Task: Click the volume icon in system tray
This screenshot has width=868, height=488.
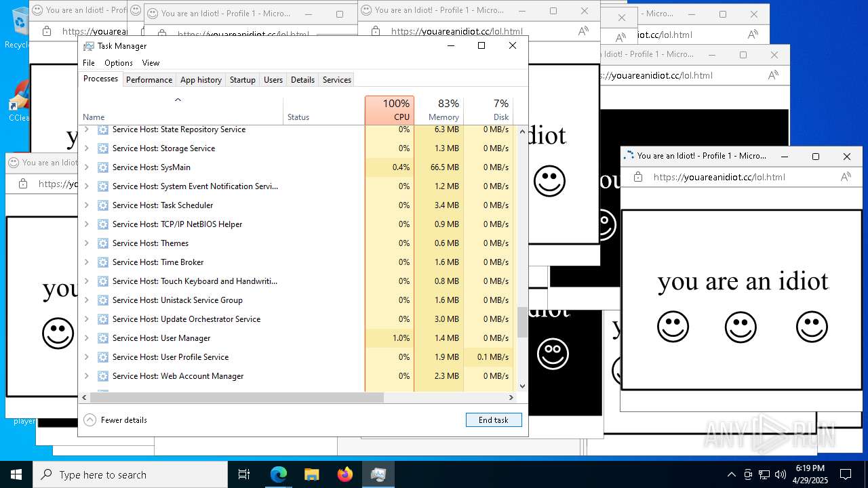Action: coord(781,474)
